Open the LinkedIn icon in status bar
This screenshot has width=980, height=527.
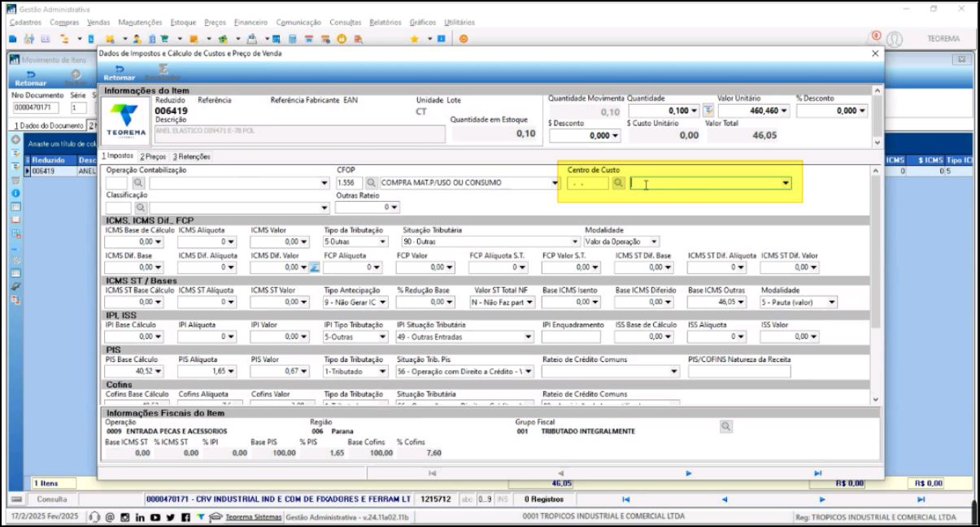[x=141, y=517]
